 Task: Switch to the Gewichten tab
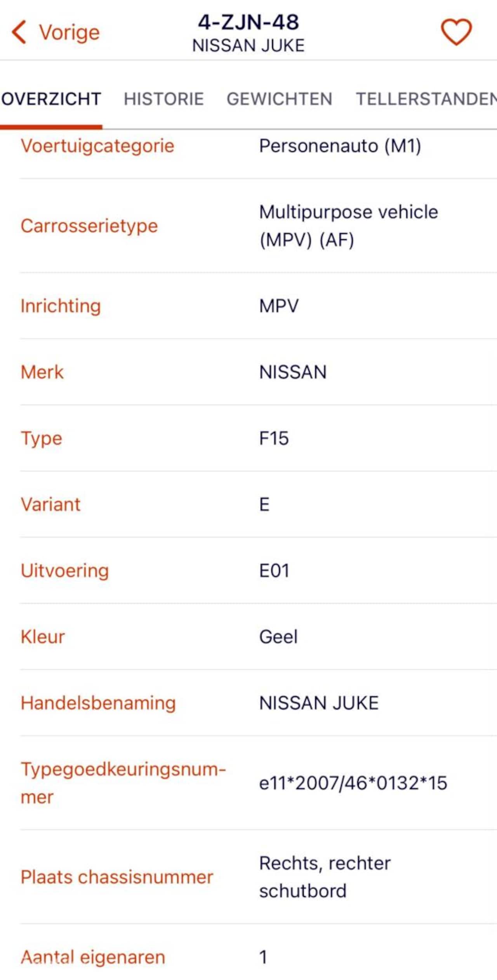click(279, 99)
